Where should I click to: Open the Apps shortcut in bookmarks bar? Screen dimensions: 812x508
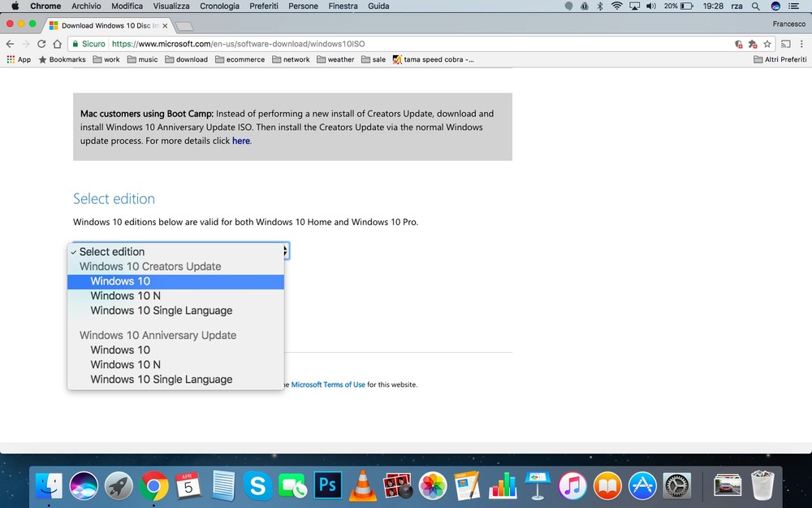point(18,59)
